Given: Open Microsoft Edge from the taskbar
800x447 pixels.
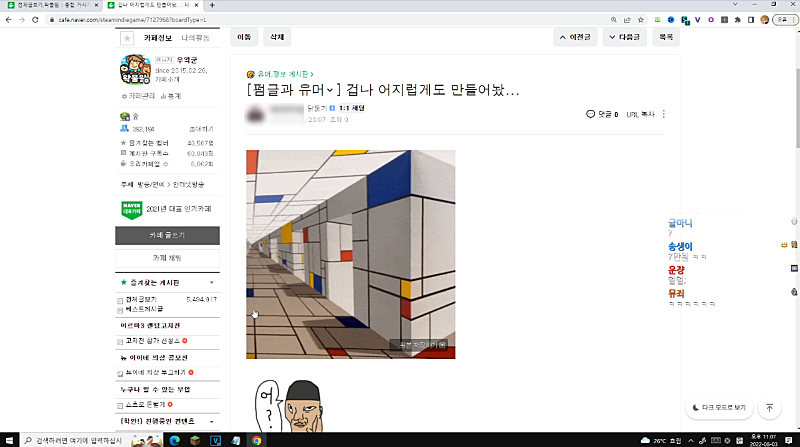Looking at the screenshot, I should [x=174, y=440].
